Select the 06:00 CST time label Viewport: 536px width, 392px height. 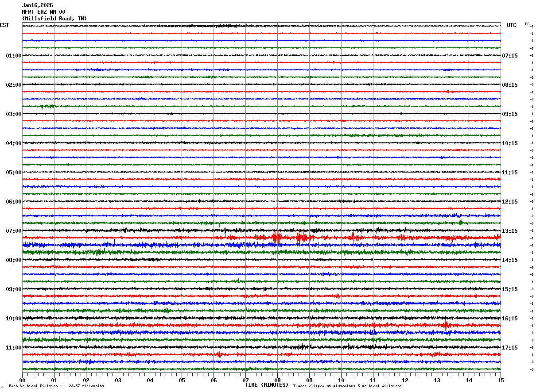pyautogui.click(x=14, y=202)
